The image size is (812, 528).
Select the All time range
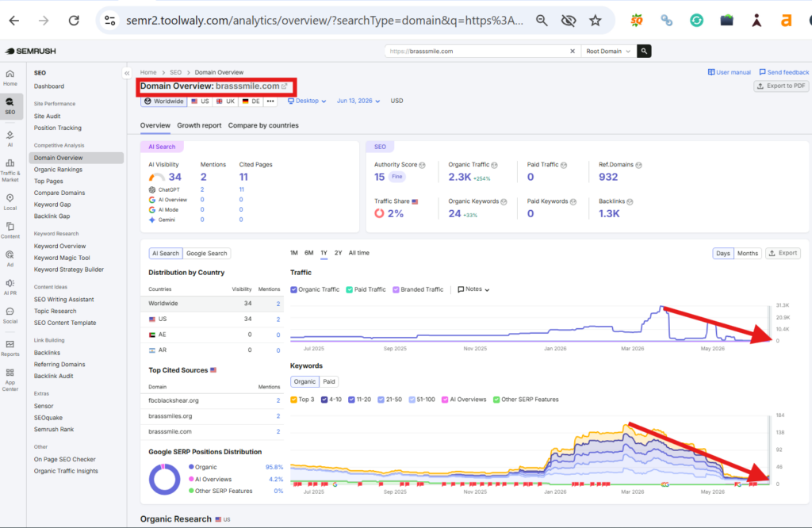(x=359, y=253)
